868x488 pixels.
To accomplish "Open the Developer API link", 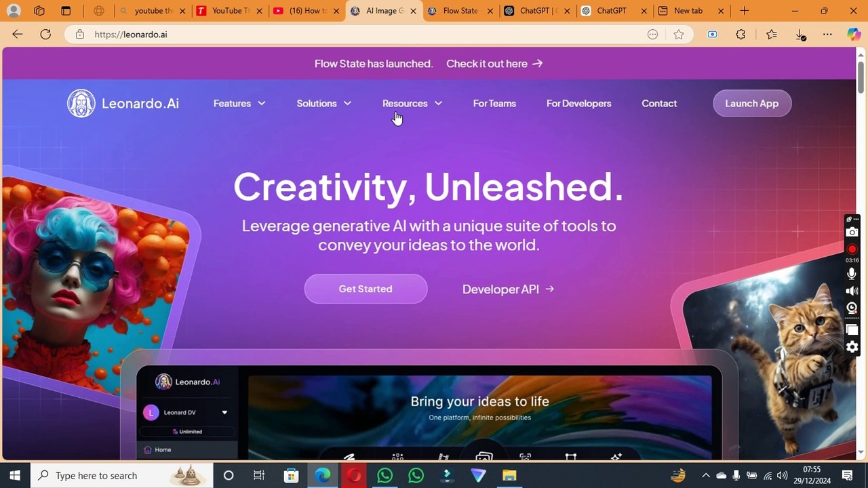I will (509, 289).
